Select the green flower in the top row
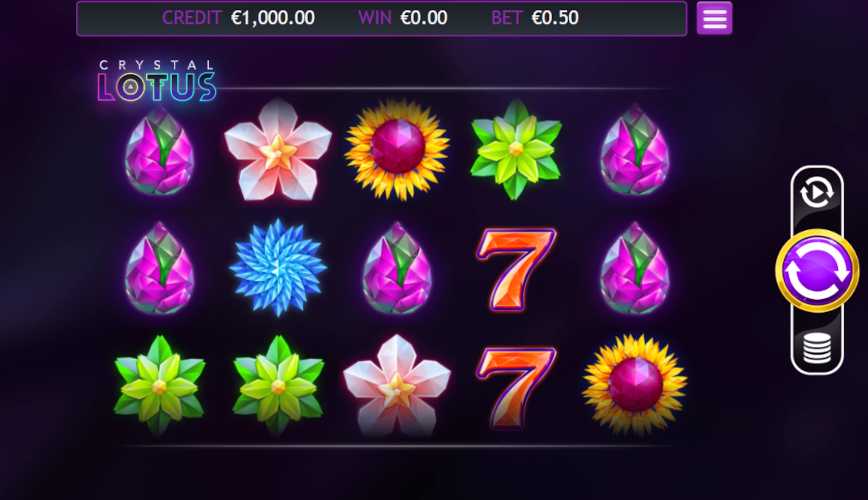 pos(516,150)
